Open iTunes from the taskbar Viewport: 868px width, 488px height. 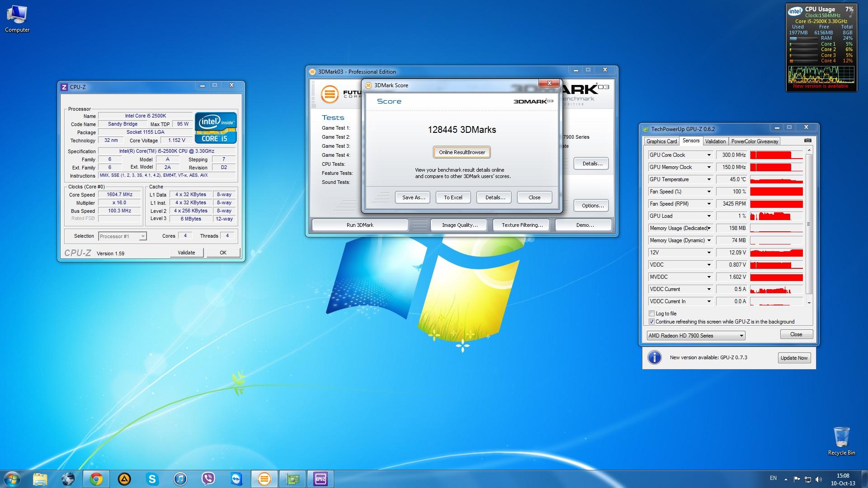tap(180, 479)
